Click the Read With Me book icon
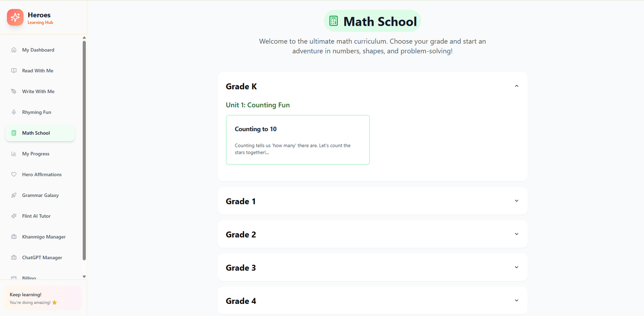 tap(14, 71)
